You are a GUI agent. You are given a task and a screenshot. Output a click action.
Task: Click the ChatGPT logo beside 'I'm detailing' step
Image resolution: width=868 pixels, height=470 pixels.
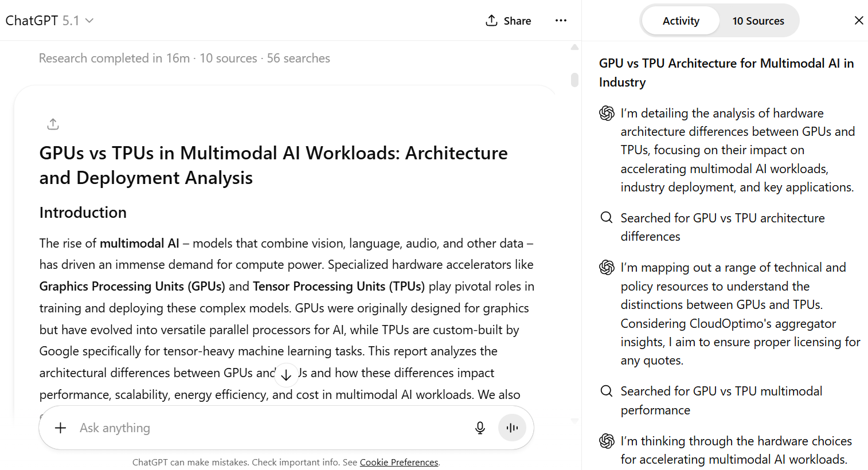tap(607, 113)
